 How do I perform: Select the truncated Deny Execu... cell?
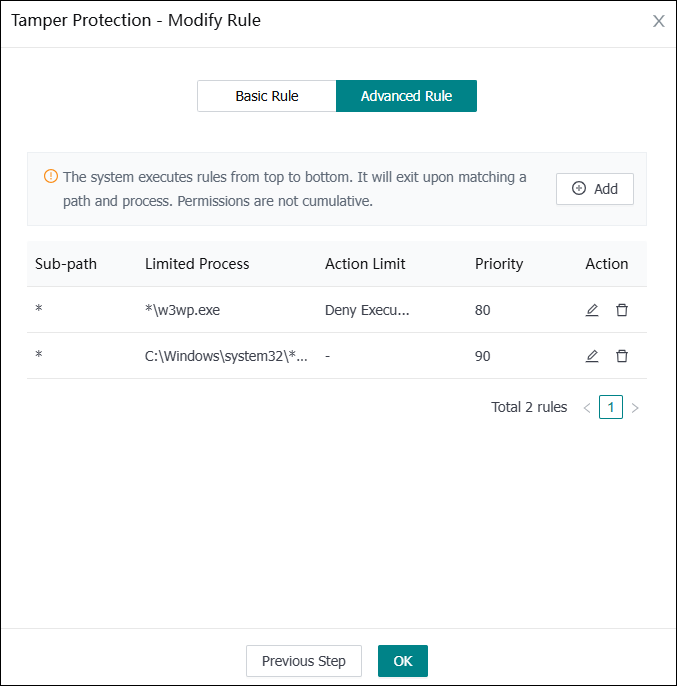tap(367, 310)
